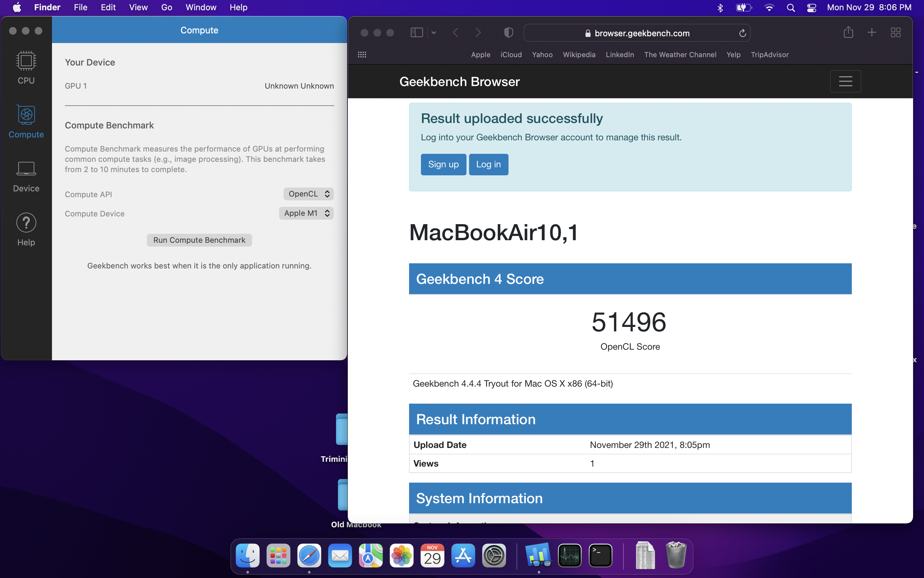
Task: Open Geekbench Help section
Action: pos(26,229)
